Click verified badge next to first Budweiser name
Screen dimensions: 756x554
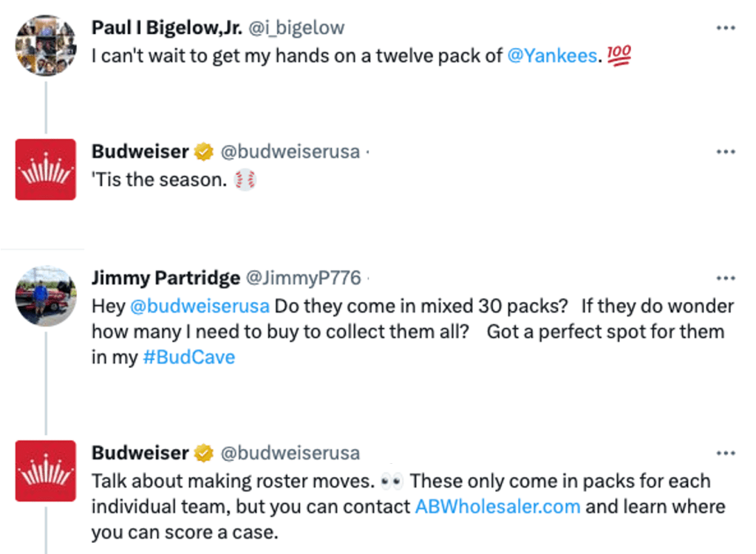(203, 152)
